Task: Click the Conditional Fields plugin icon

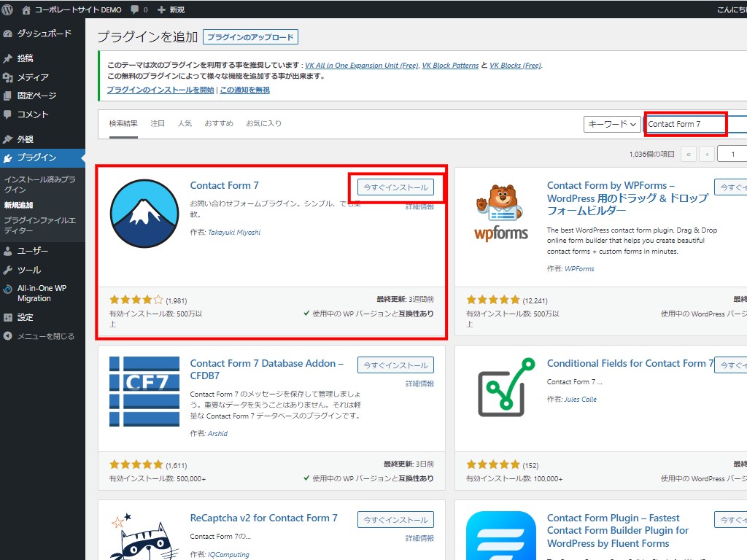Action: (x=501, y=392)
